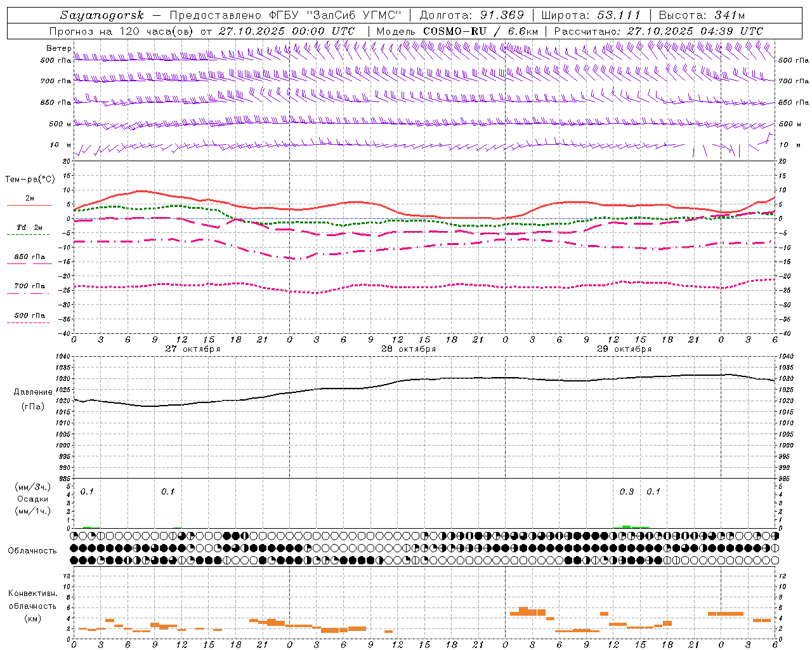The image size is (812, 650).
Task: Click the 700 гПа dash-dot legend line
Action: point(29,293)
